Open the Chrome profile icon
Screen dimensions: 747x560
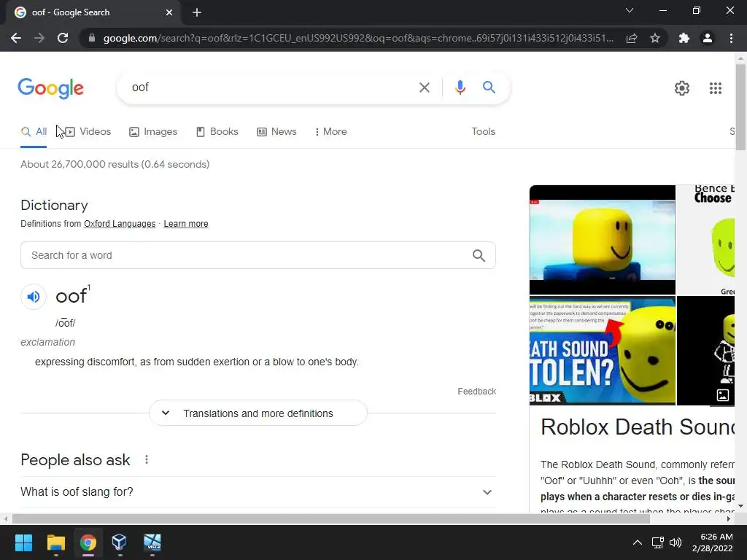(x=708, y=38)
